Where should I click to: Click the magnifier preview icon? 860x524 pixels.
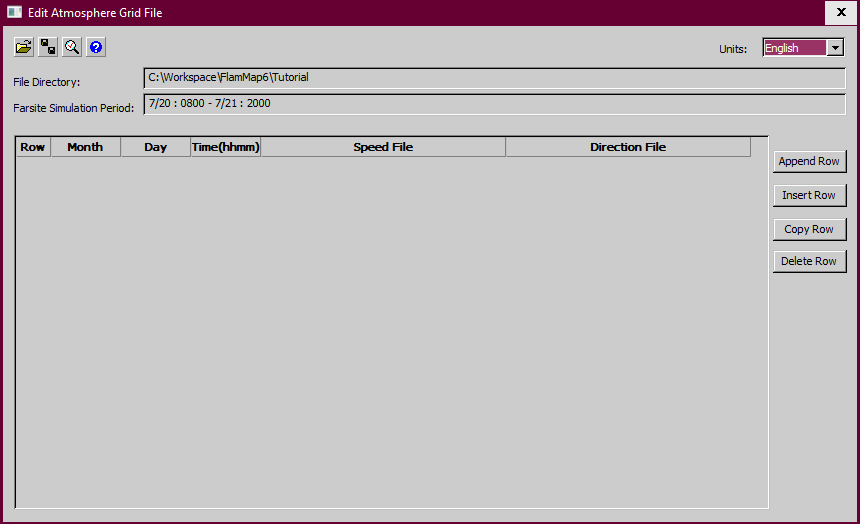click(x=72, y=47)
